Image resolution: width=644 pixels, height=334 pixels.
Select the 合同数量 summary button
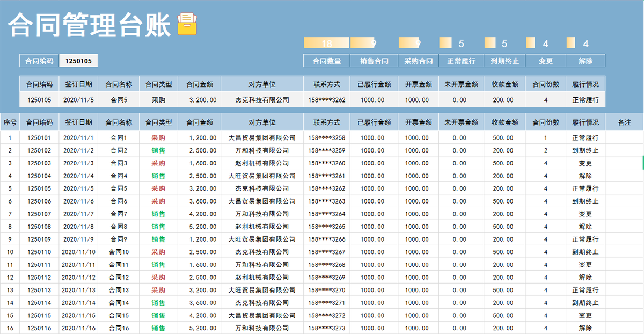pyautogui.click(x=327, y=61)
